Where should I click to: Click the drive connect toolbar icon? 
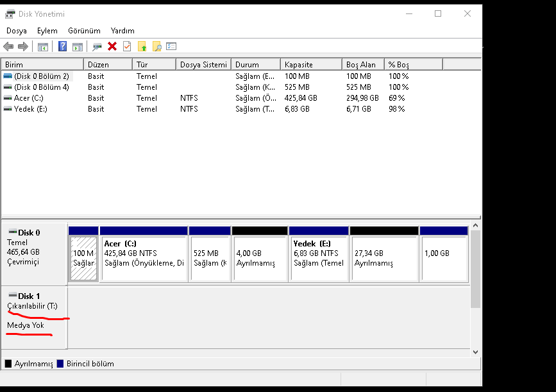[x=97, y=46]
